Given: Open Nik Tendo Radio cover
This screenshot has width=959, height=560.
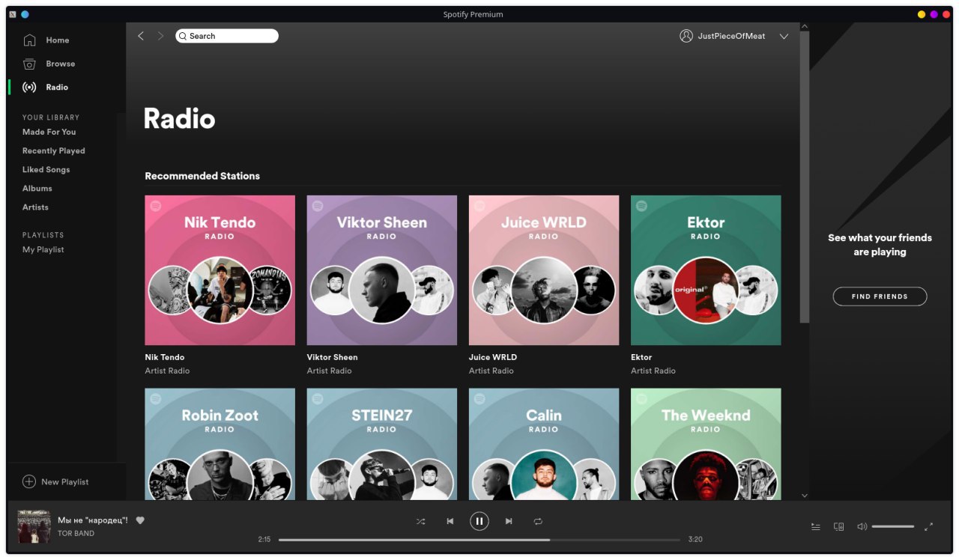Looking at the screenshot, I should 220,270.
